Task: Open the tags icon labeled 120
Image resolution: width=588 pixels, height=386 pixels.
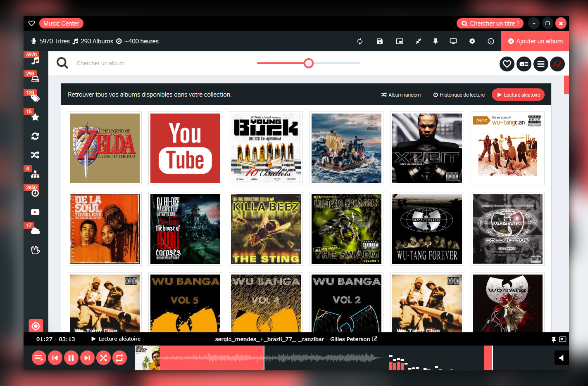Action: click(35, 98)
